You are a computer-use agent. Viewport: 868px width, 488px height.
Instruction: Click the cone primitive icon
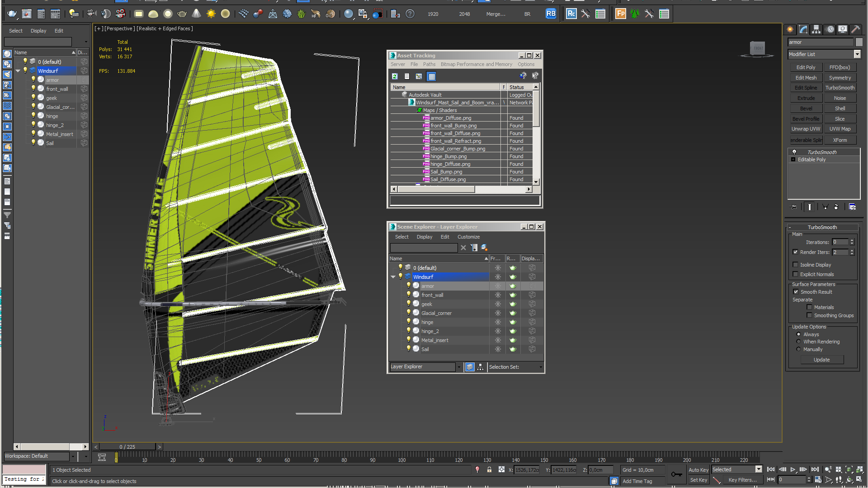(x=196, y=14)
